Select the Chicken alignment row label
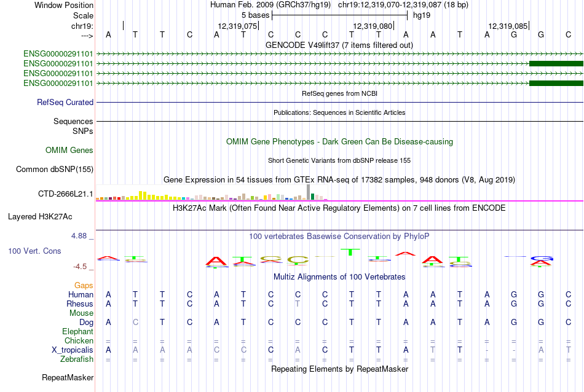Image resolution: width=584 pixels, height=392 pixels. point(79,340)
